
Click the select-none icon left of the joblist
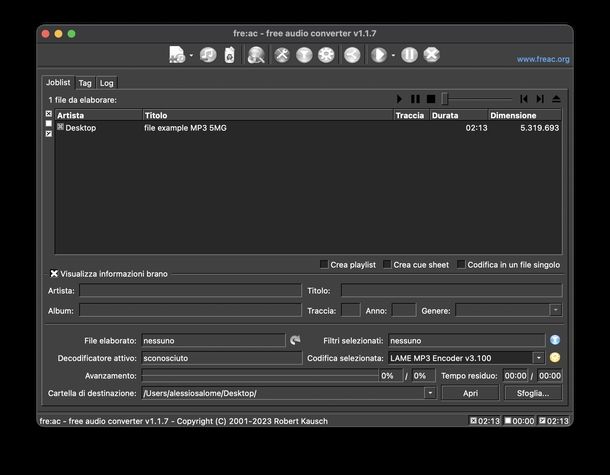pyautogui.click(x=49, y=123)
